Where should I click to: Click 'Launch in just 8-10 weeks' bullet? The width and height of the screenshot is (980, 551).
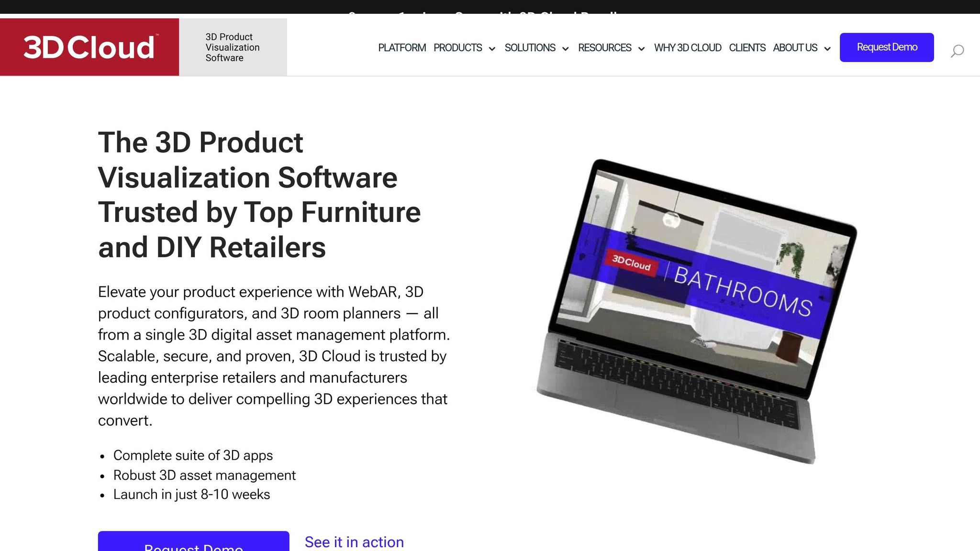tap(191, 494)
